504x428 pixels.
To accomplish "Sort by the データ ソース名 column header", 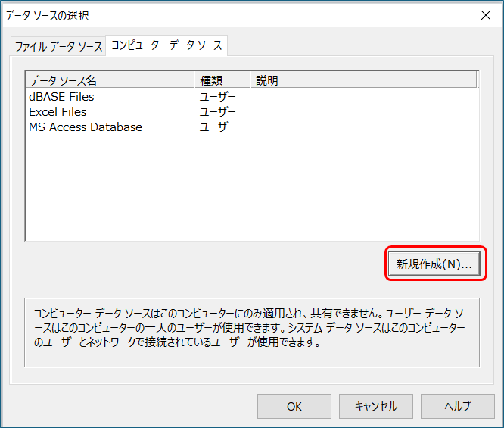I will 110,80.
